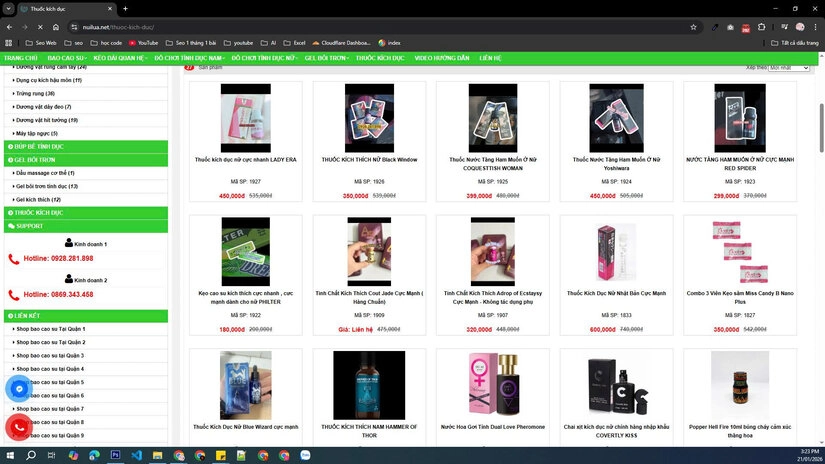Open Miss Candy B Nano Plus thumbnail

[740, 251]
